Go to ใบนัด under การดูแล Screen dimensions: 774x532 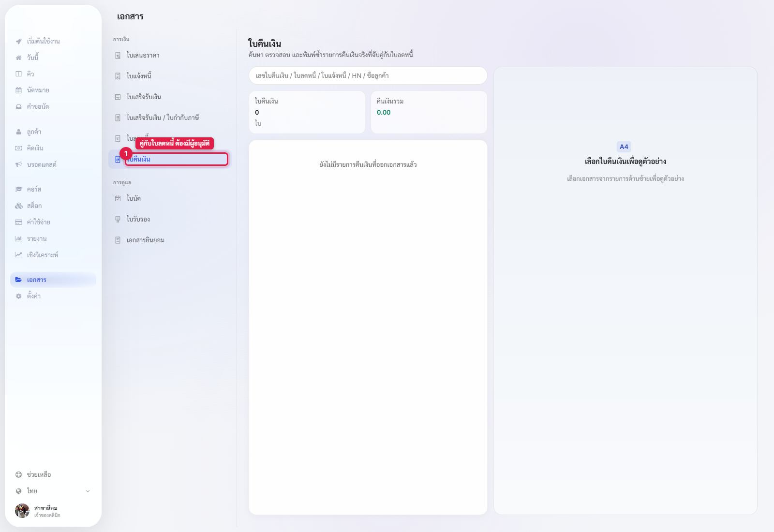(170, 199)
